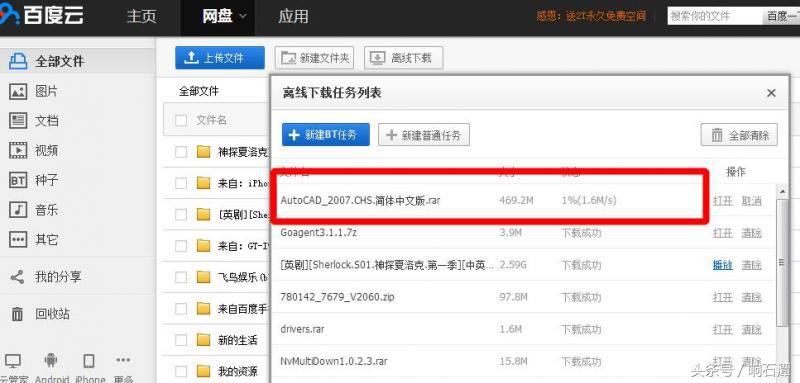Open the 全部文件 sidebar icon
This screenshot has height=383, width=800.
18,61
